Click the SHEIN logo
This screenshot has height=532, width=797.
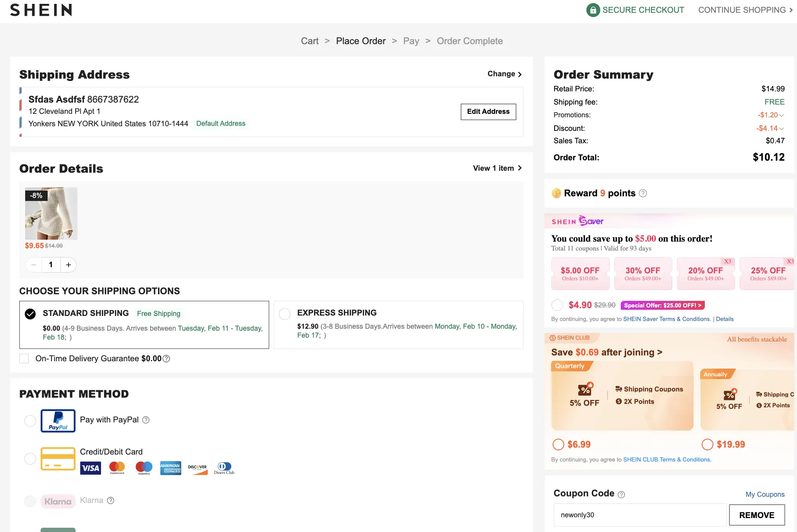(41, 10)
